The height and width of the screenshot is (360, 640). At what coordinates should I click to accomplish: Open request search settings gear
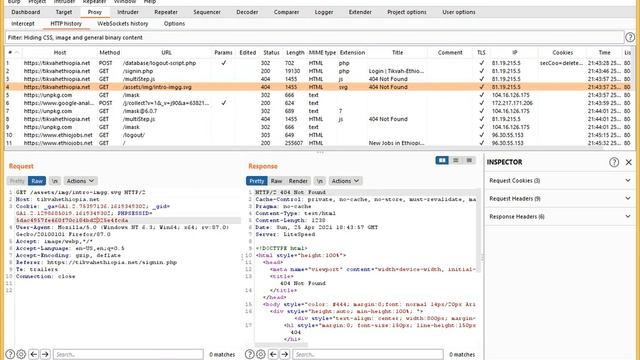click(x=21, y=354)
